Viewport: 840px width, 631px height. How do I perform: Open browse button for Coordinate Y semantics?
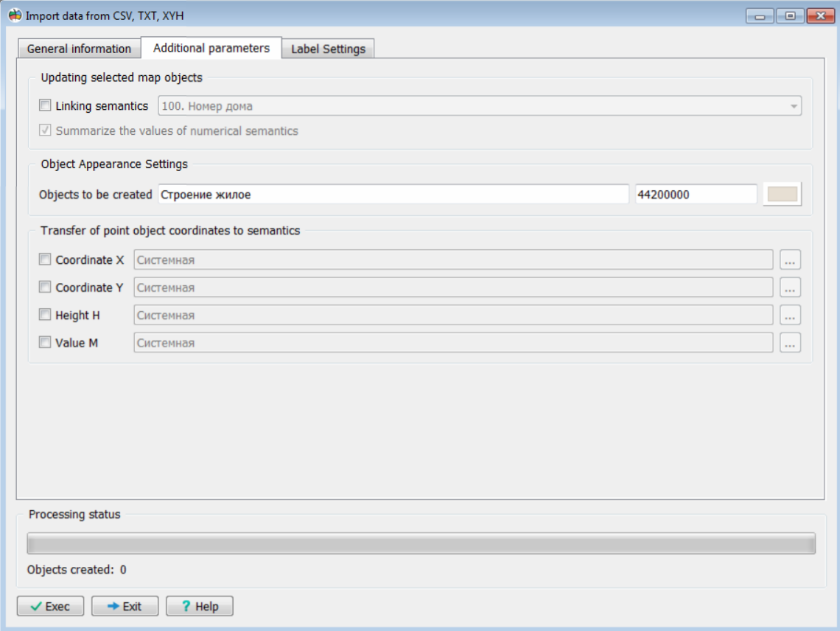click(x=790, y=287)
